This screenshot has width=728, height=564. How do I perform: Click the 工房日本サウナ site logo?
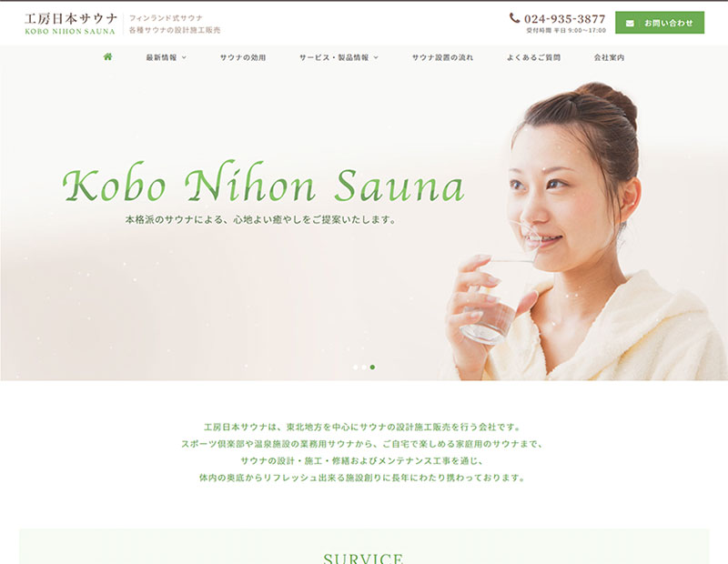coord(71,19)
